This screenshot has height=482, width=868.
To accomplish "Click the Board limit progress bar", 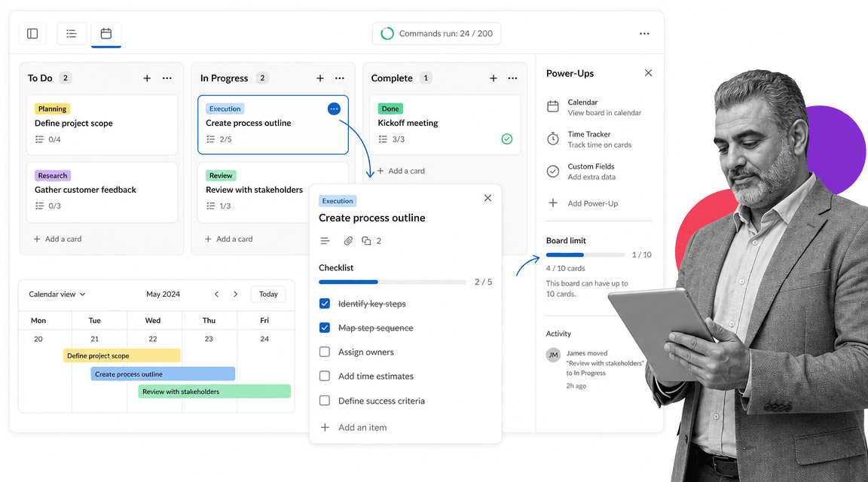I will point(585,255).
